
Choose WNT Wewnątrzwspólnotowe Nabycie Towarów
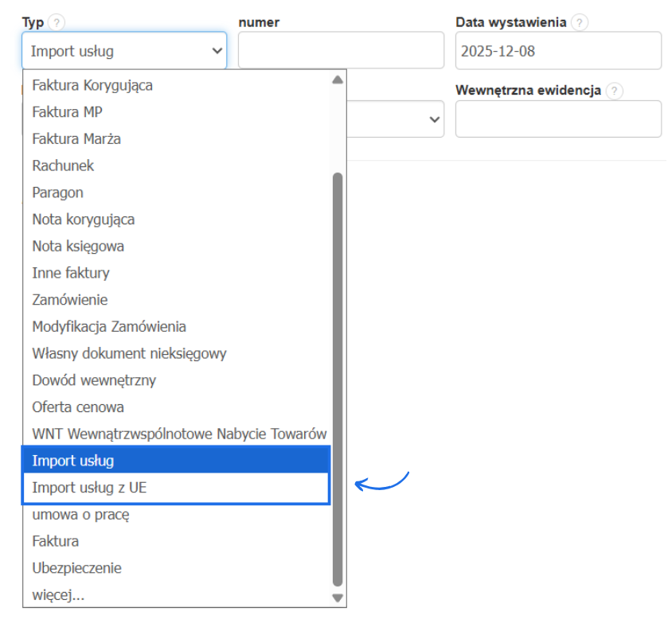pyautogui.click(x=179, y=434)
